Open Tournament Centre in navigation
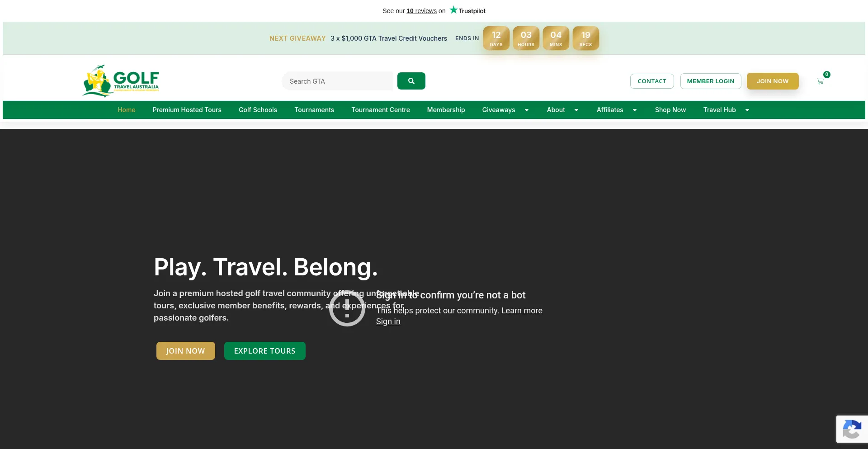Image resolution: width=868 pixels, height=449 pixels. [x=381, y=110]
